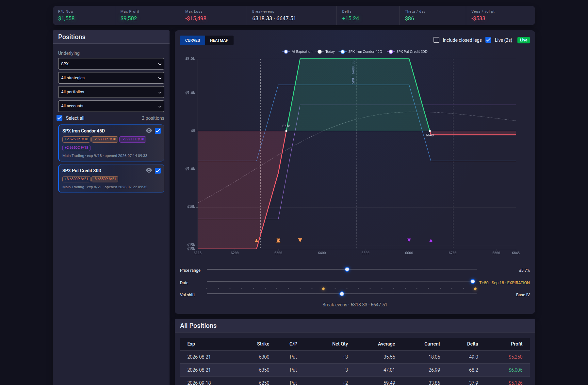The width and height of the screenshot is (588, 385).
Task: Toggle the Live (2s) checkbox
Action: [488, 40]
